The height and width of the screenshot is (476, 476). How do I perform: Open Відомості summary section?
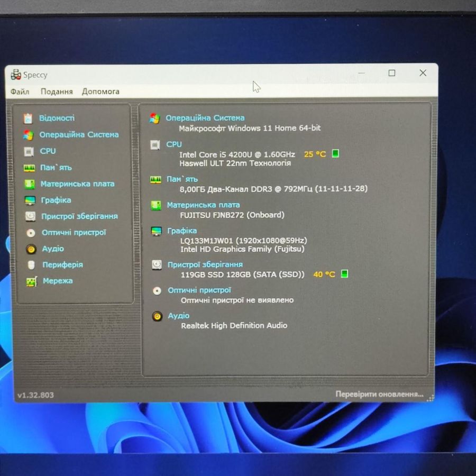(57, 118)
